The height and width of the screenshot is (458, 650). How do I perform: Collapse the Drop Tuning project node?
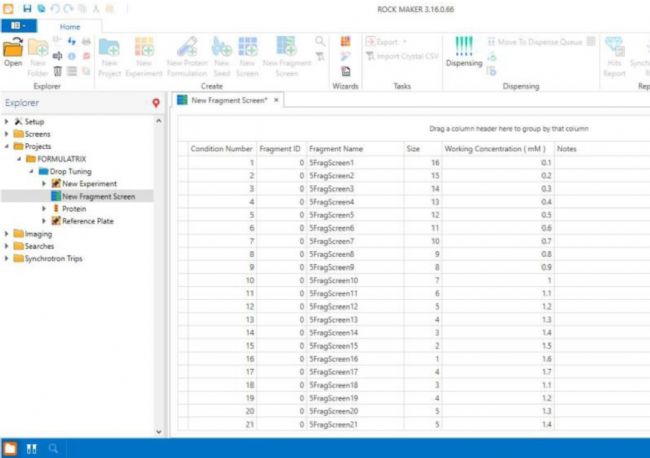(31, 171)
